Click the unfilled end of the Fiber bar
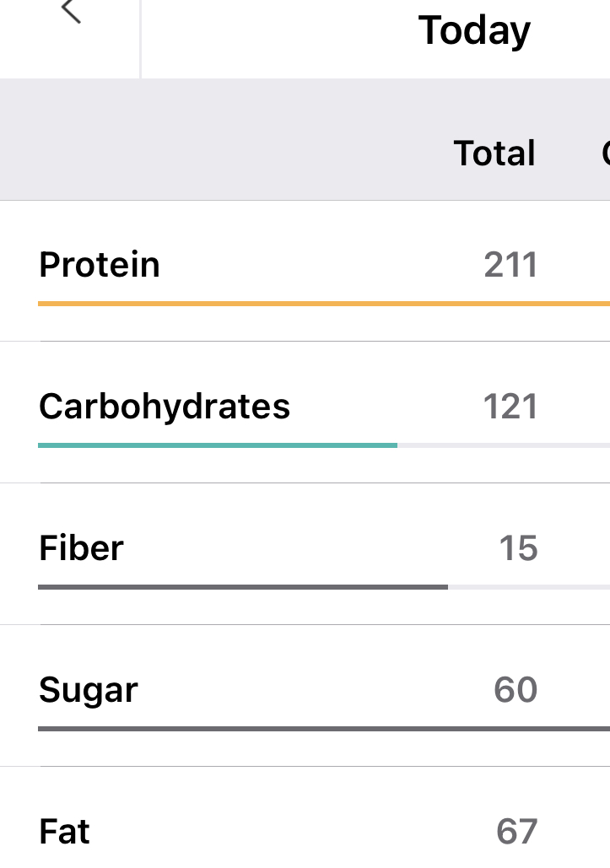 [528, 586]
